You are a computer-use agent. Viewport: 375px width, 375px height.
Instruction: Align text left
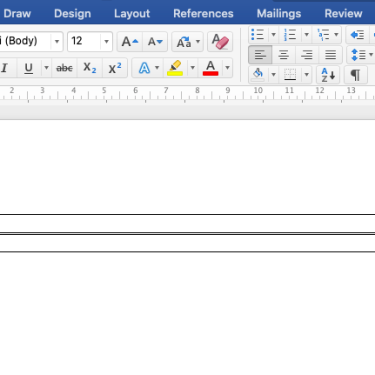tap(260, 55)
